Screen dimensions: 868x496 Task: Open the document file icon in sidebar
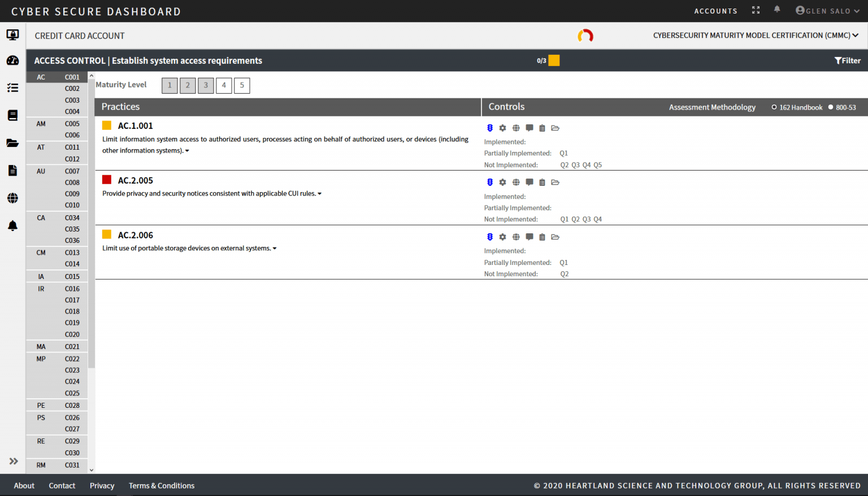pos(12,171)
